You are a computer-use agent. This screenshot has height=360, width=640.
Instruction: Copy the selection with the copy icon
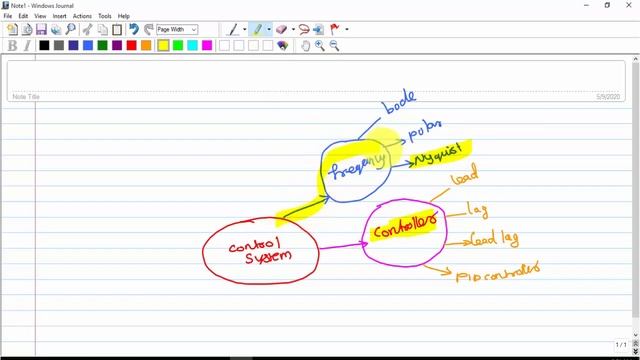(102, 29)
